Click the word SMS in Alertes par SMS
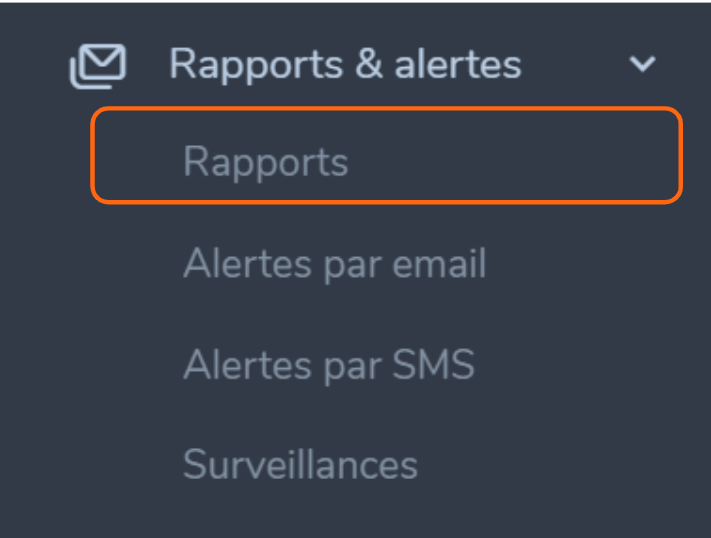This screenshot has height=538, width=711. [433, 364]
